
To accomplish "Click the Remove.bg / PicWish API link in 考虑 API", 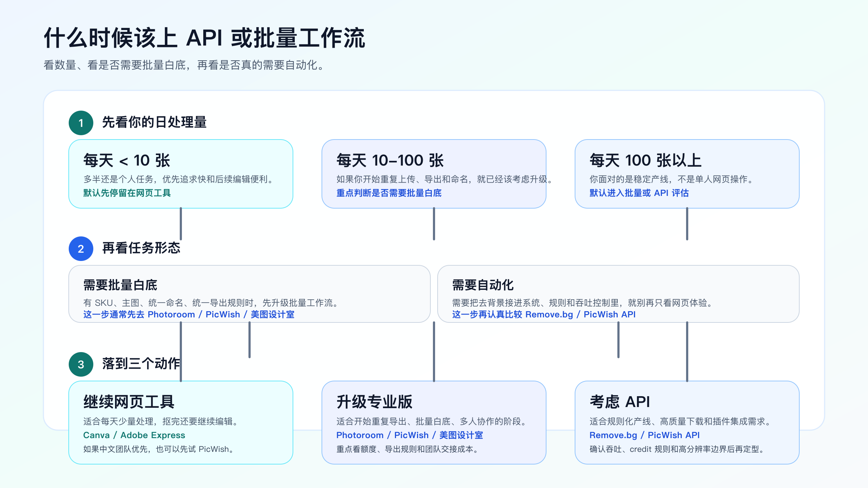I will tap(644, 435).
